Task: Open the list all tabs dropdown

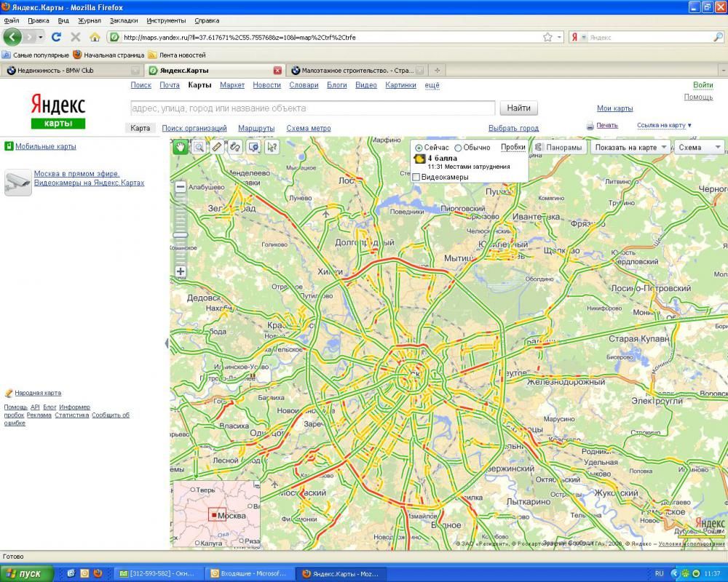Action: coord(724,70)
